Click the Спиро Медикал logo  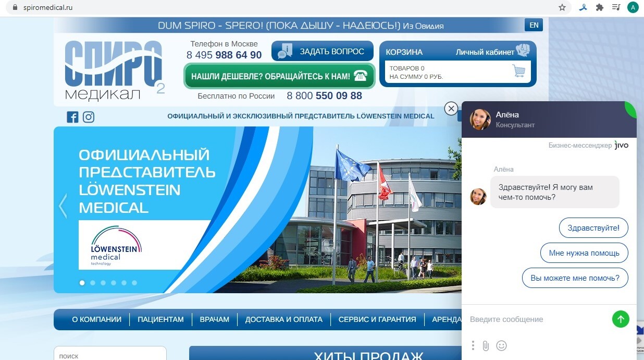(114, 70)
